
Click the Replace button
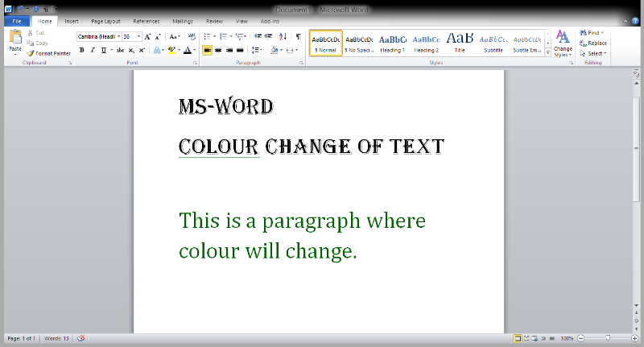(593, 43)
